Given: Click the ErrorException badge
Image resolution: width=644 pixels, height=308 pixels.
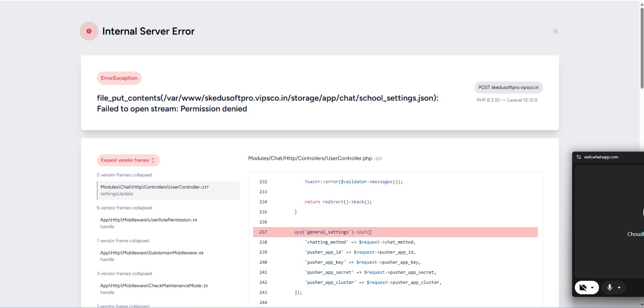Looking at the screenshot, I should tap(119, 78).
